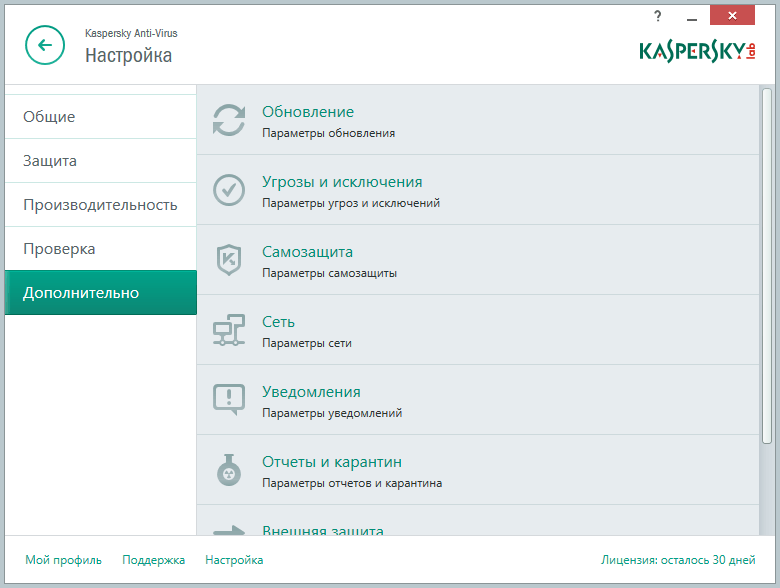
Task: Click text Параметры угроз и исключений
Action: click(351, 203)
